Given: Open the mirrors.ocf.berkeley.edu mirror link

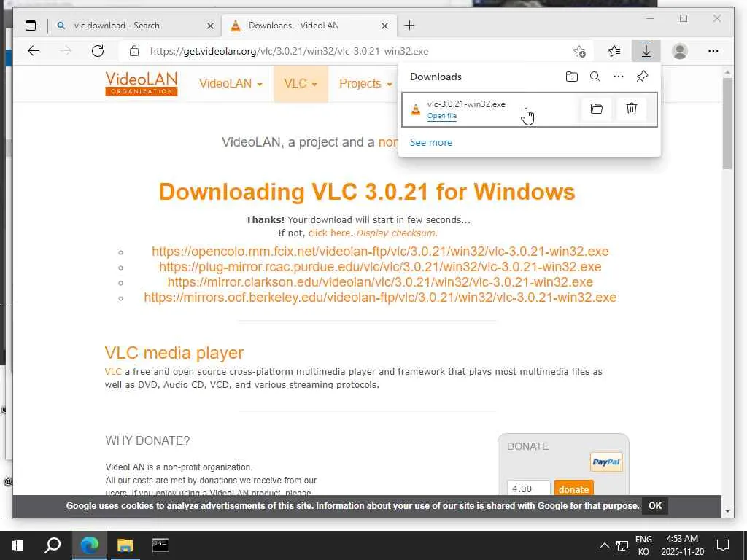Looking at the screenshot, I should point(380,297).
